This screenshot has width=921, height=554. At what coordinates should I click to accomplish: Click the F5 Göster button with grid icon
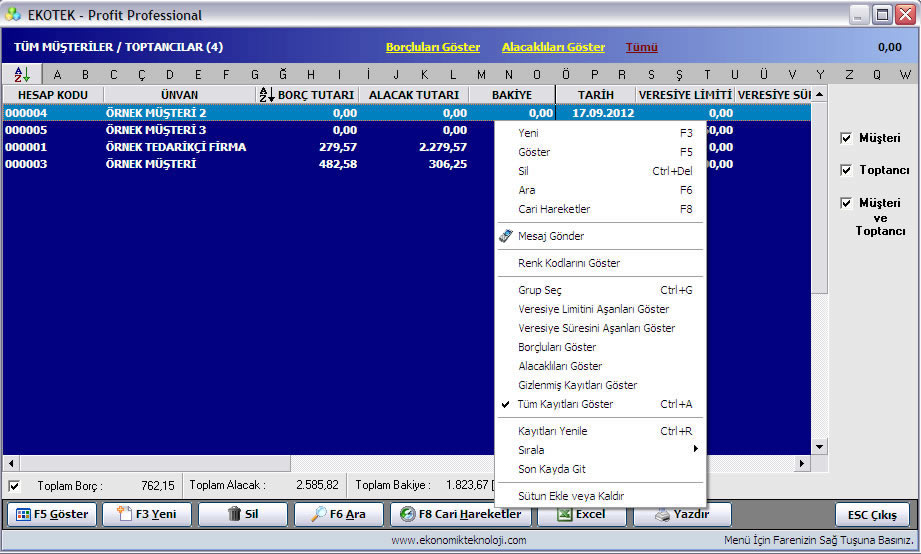52,514
